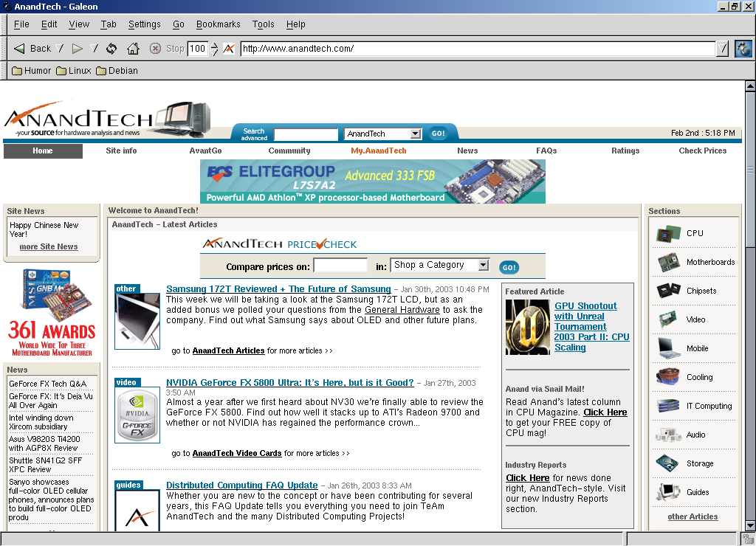Open the Check Prices nav link
Image resolution: width=756 pixels, height=546 pixels.
pyautogui.click(x=703, y=151)
